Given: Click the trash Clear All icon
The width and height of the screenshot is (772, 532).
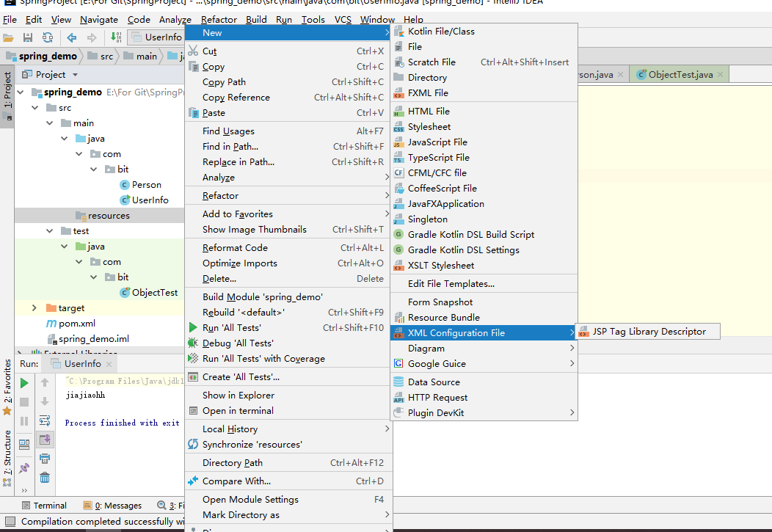Looking at the screenshot, I should [45, 478].
